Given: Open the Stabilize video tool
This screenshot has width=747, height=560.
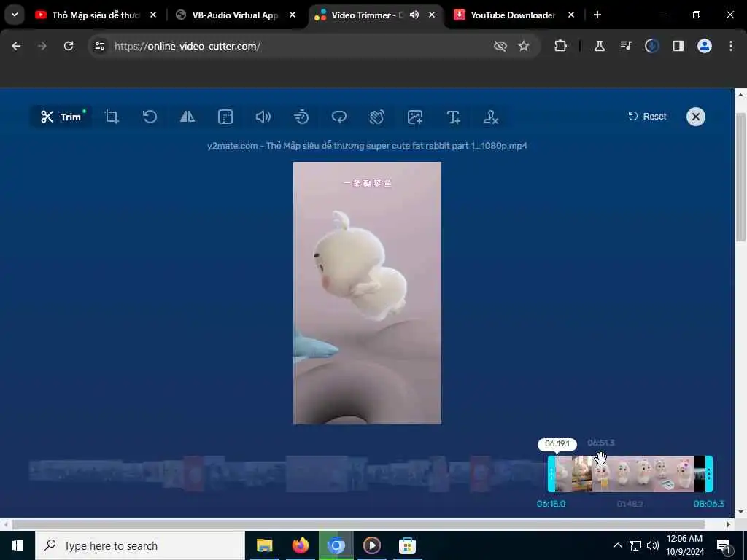Looking at the screenshot, I should 377,117.
